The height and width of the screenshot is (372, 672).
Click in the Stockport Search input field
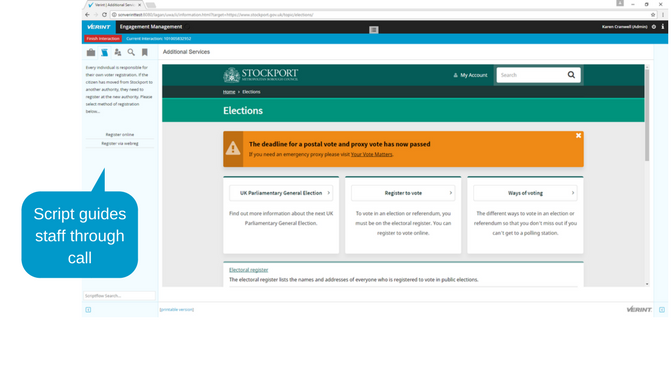[531, 75]
